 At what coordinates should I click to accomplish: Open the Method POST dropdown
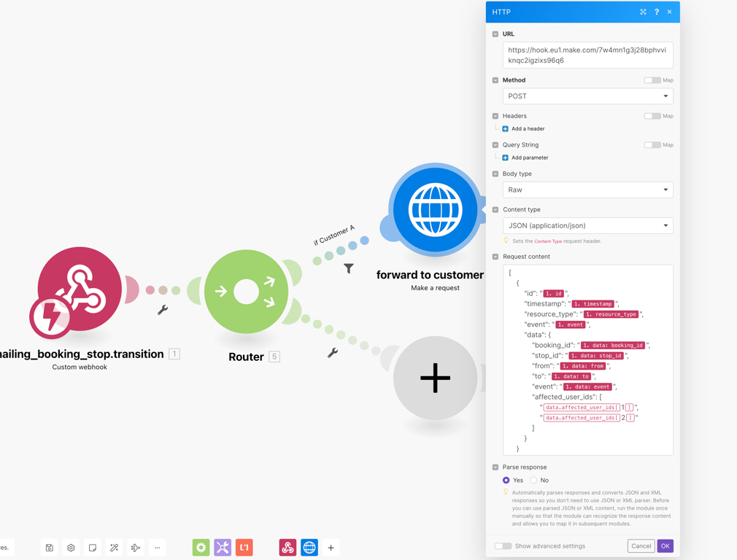[x=588, y=96]
